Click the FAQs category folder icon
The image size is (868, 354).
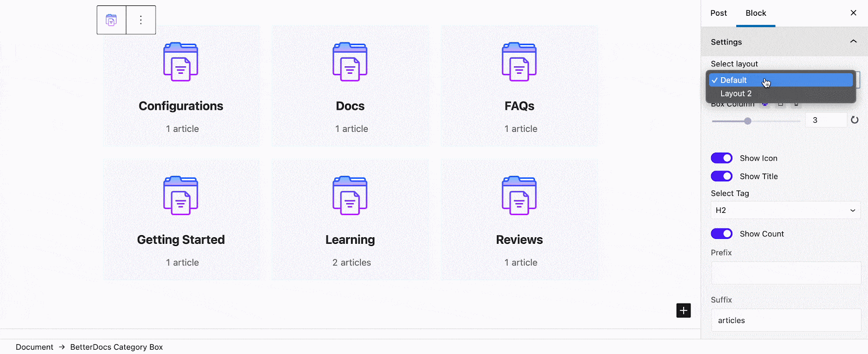519,62
